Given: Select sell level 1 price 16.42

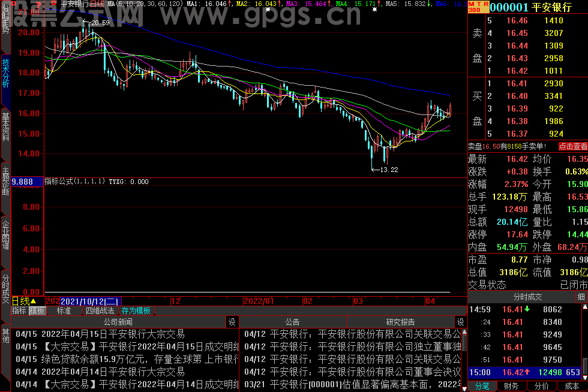Looking at the screenshot, I should click(517, 71).
